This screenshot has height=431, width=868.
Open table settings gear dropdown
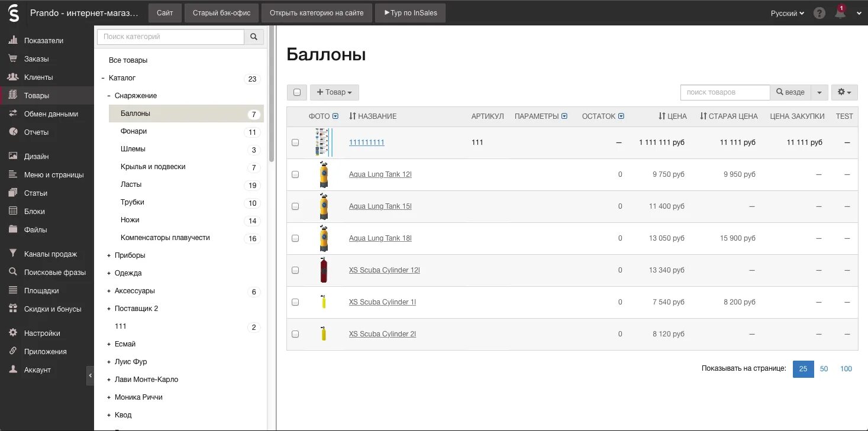(x=844, y=92)
